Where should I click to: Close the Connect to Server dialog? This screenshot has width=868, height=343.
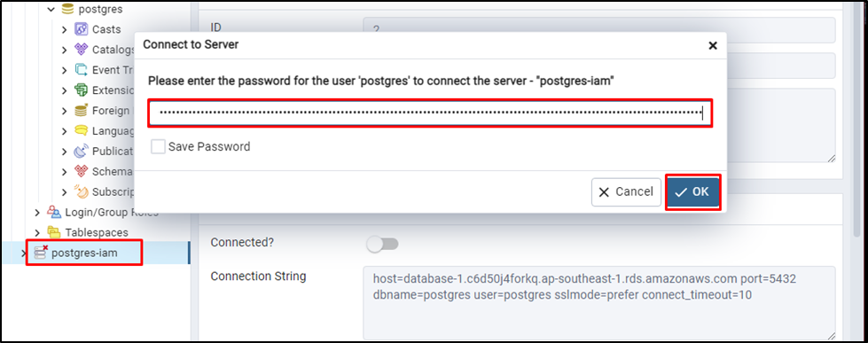[x=713, y=45]
